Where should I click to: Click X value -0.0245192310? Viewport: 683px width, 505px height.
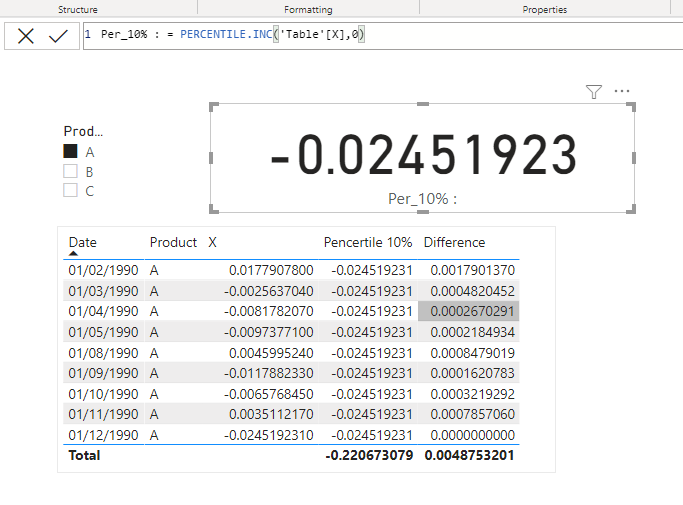(x=268, y=435)
